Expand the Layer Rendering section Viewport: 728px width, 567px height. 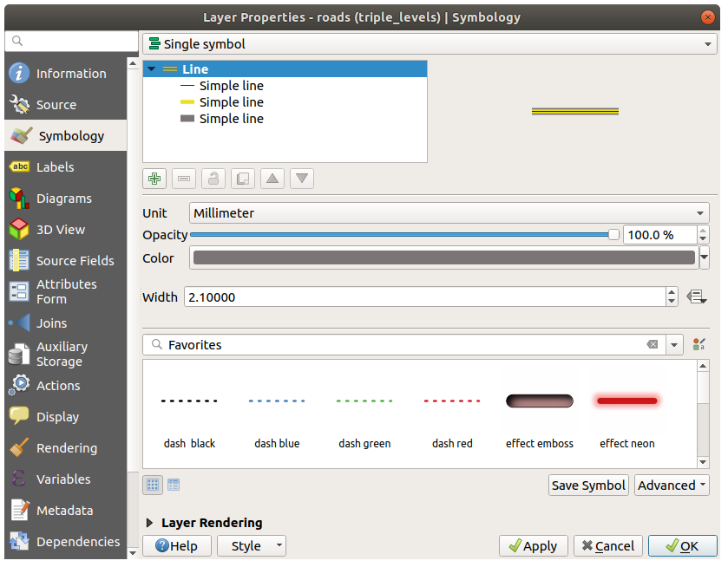point(150,523)
